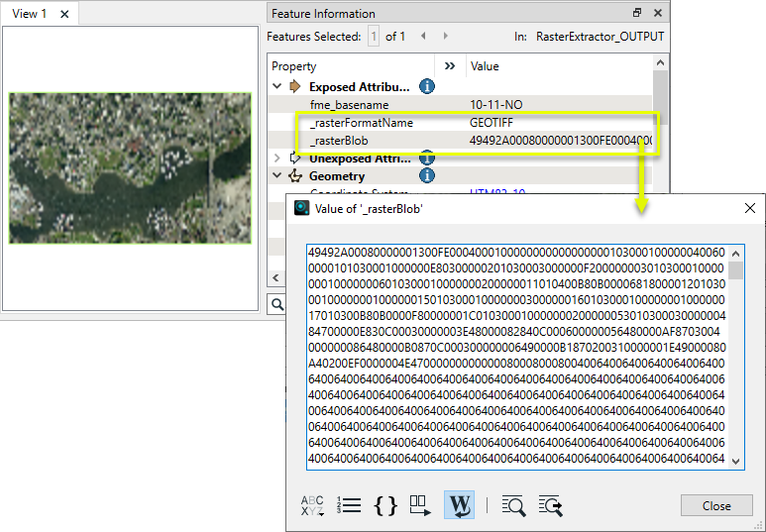
Task: Expand the Unexposed Attributes section
Action: pyautogui.click(x=277, y=159)
